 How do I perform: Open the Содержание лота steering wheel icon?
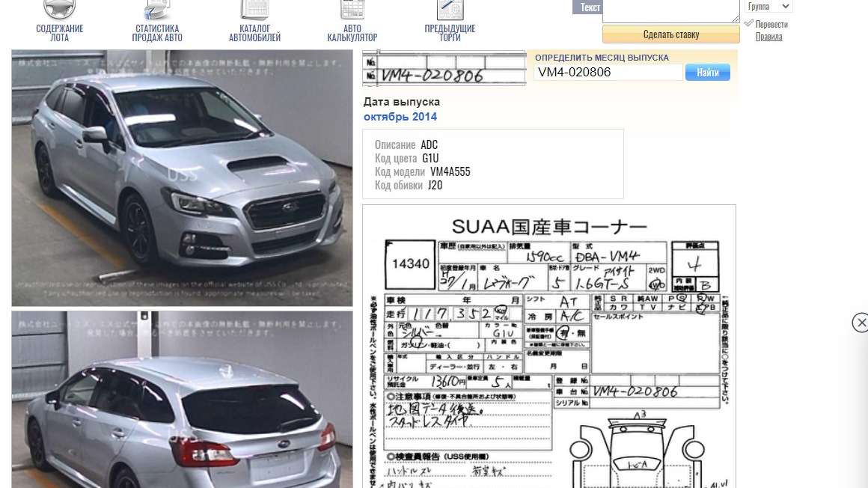pyautogui.click(x=59, y=10)
